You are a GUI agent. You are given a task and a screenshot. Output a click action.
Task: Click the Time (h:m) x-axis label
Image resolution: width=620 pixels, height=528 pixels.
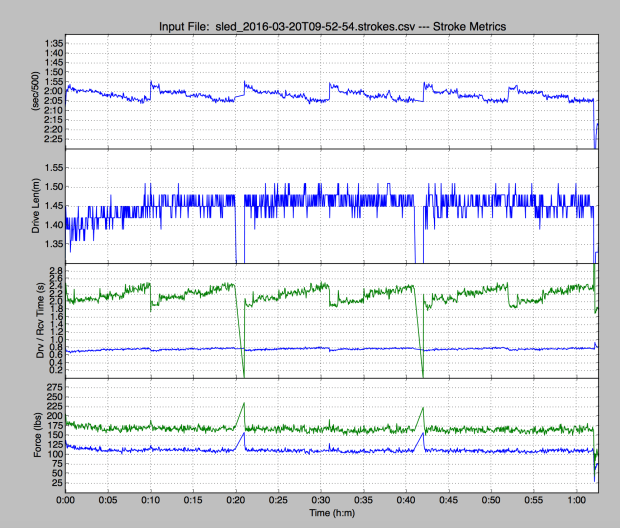tap(331, 512)
